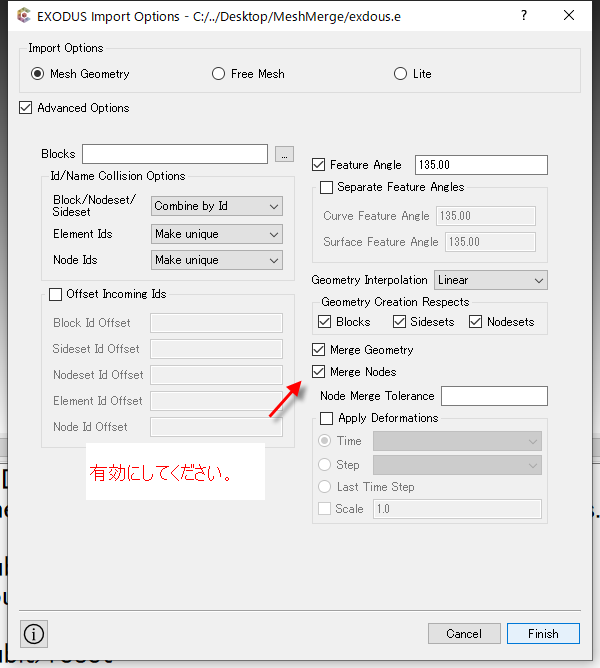Screen dimensions: 600x668
Task: Toggle the Feature Angle checkbox
Action: (318, 164)
